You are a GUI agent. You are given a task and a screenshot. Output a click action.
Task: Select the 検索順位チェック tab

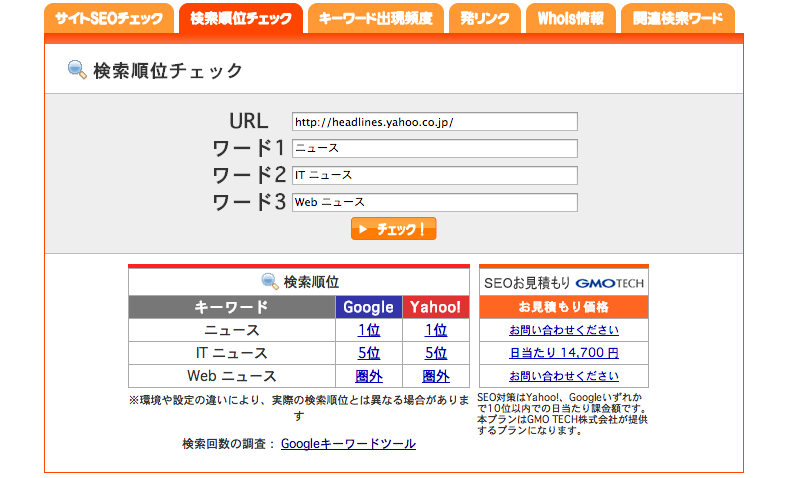[x=241, y=19]
